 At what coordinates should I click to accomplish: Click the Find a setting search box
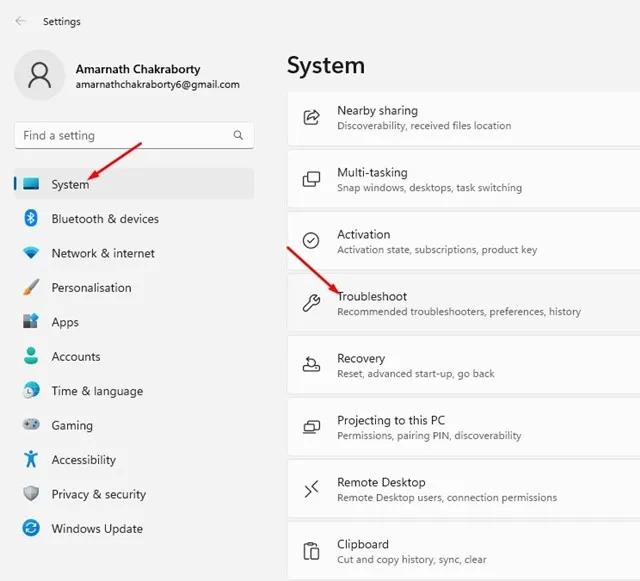pyautogui.click(x=134, y=135)
